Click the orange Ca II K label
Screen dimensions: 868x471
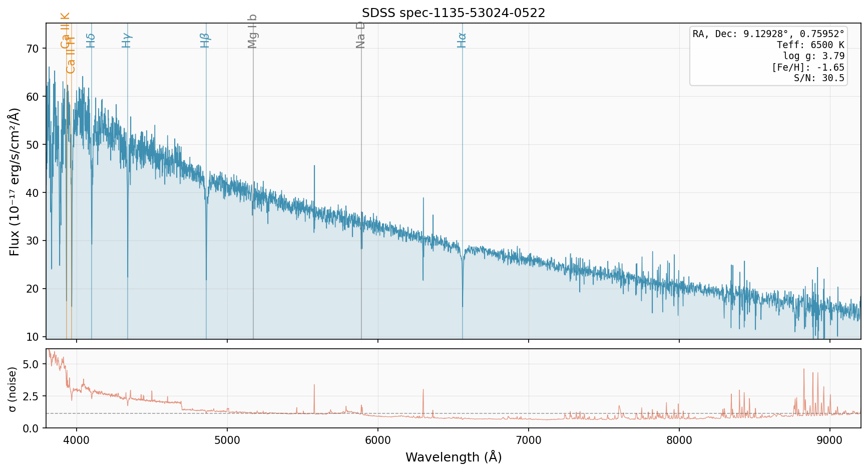coord(65,30)
